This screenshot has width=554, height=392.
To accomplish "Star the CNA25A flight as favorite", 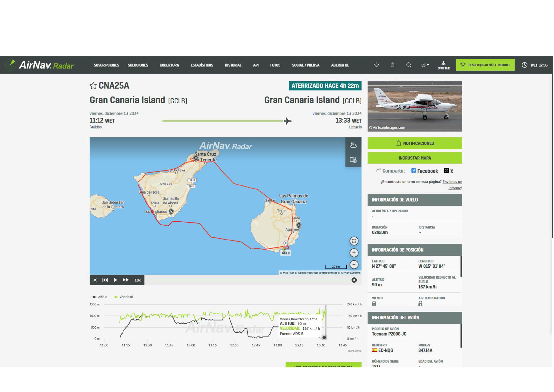I will 93,86.
